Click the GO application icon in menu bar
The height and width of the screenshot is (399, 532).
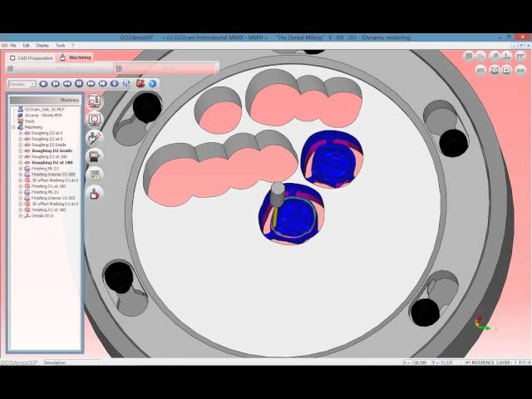[4, 45]
